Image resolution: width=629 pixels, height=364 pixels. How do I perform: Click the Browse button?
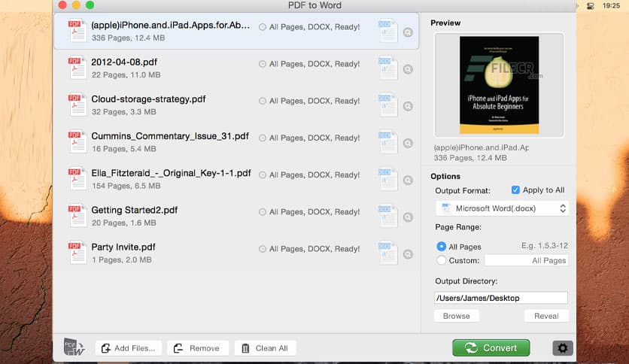click(457, 316)
